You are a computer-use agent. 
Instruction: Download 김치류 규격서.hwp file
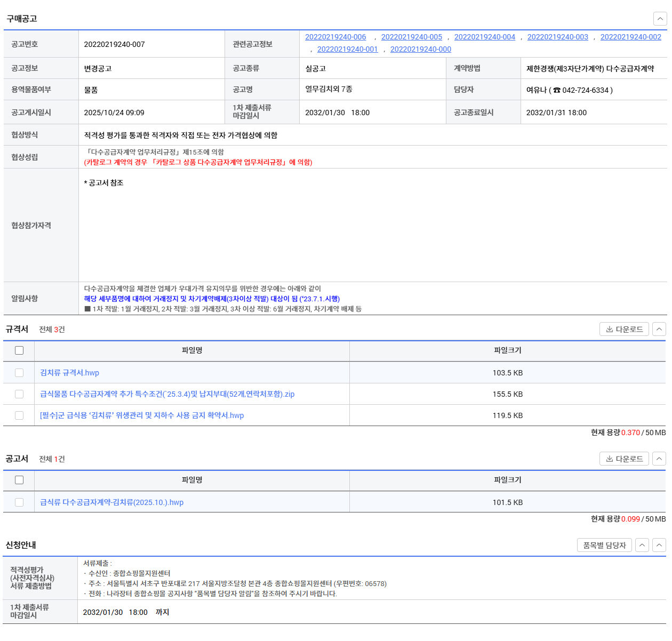[x=69, y=373]
